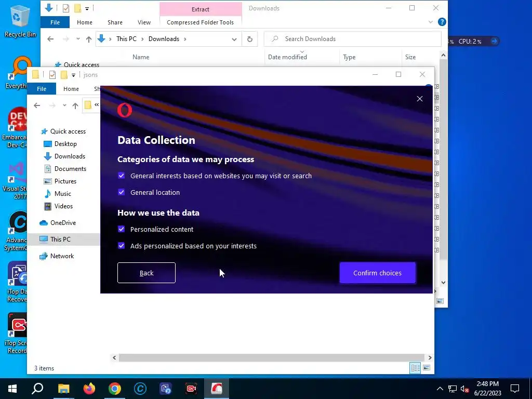Launch Firefox from taskbar

(x=89, y=388)
